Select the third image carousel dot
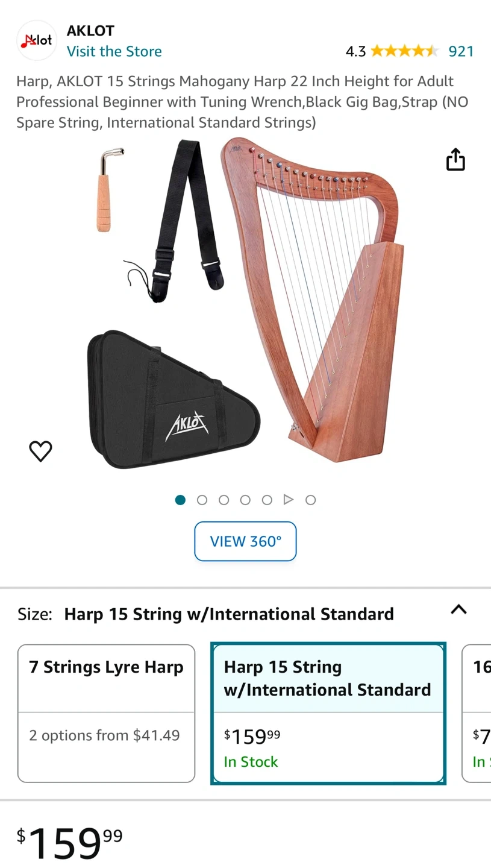491x868 pixels. [224, 500]
